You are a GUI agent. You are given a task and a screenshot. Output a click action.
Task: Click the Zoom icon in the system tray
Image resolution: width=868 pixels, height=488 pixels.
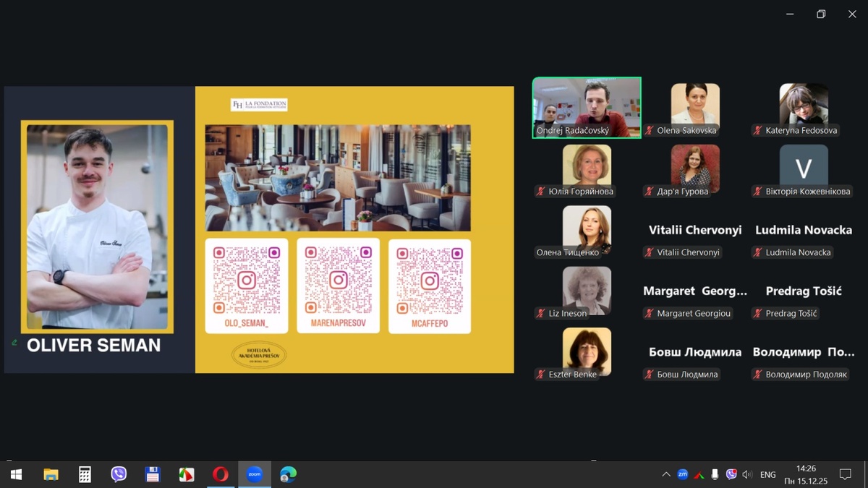click(x=682, y=474)
